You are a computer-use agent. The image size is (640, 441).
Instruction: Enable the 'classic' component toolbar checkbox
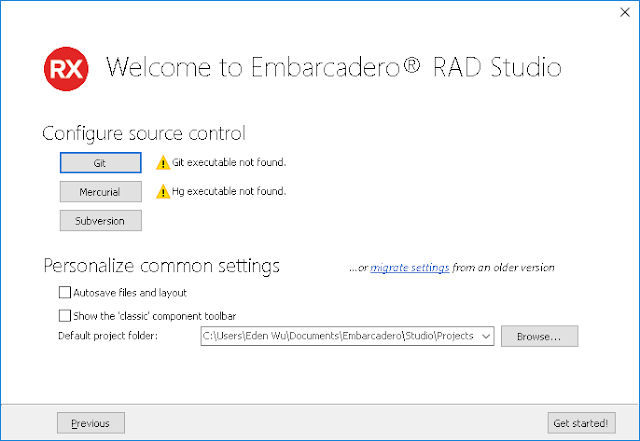coord(65,316)
